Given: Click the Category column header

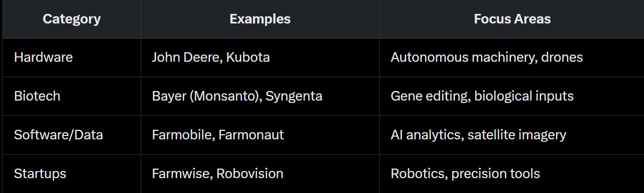Looking at the screenshot, I should [x=71, y=19].
